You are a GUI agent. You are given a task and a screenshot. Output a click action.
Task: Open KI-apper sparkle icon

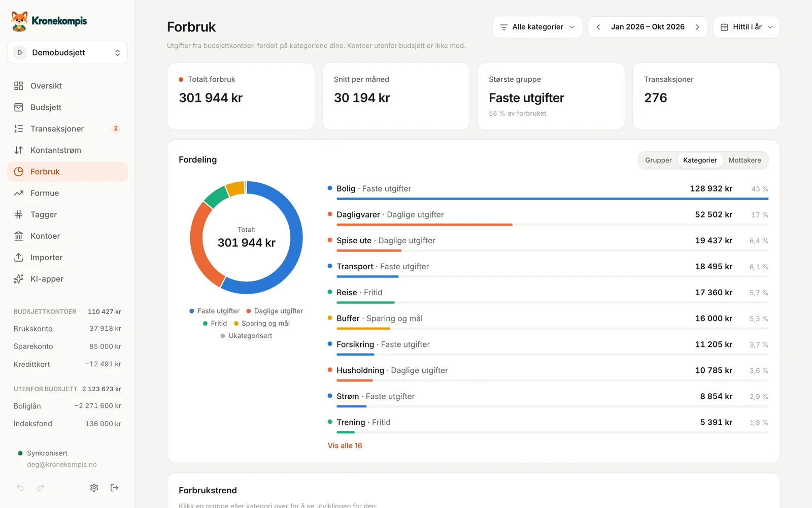click(19, 279)
